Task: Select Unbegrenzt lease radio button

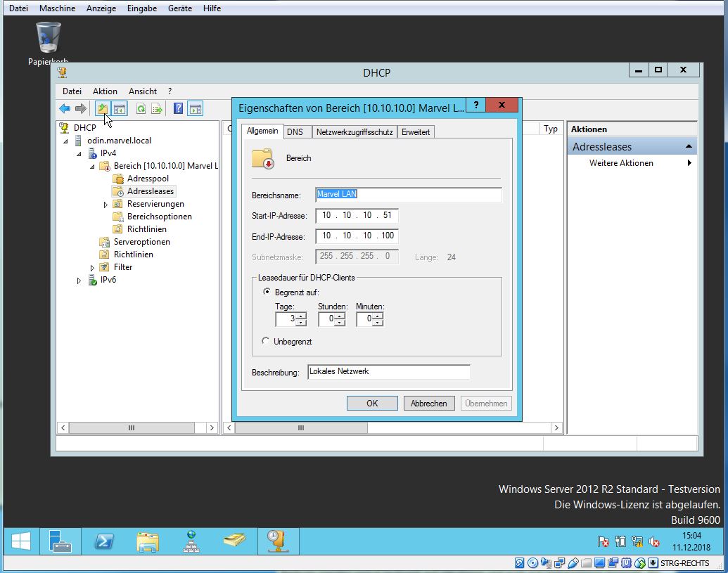Action: point(265,341)
